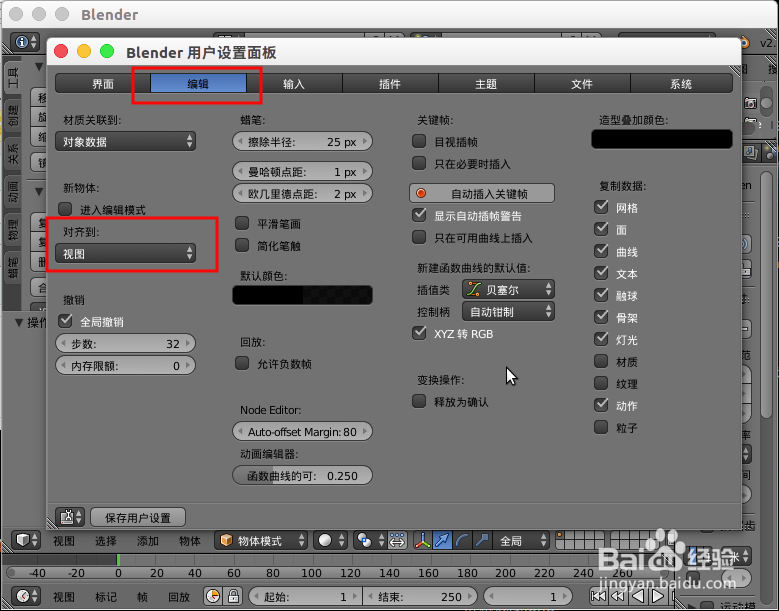Open transform orientation dropdown (全局)
Screen dimensions: 779x611
[521, 540]
